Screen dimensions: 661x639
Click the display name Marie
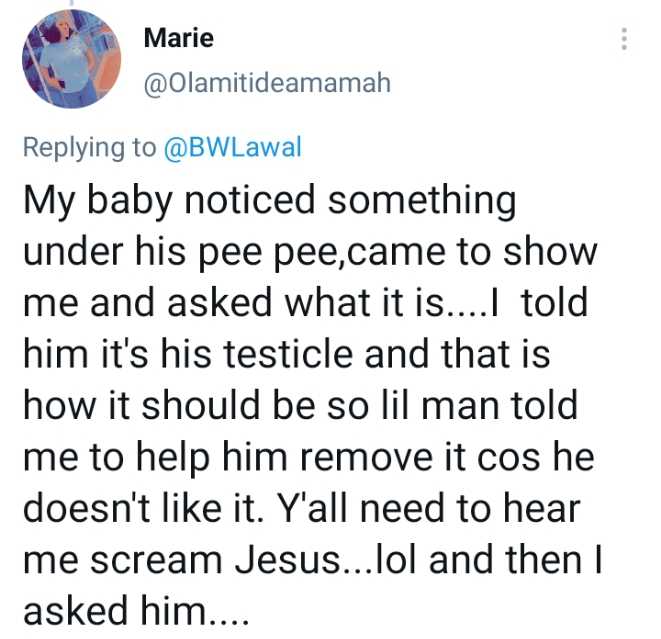(x=179, y=38)
